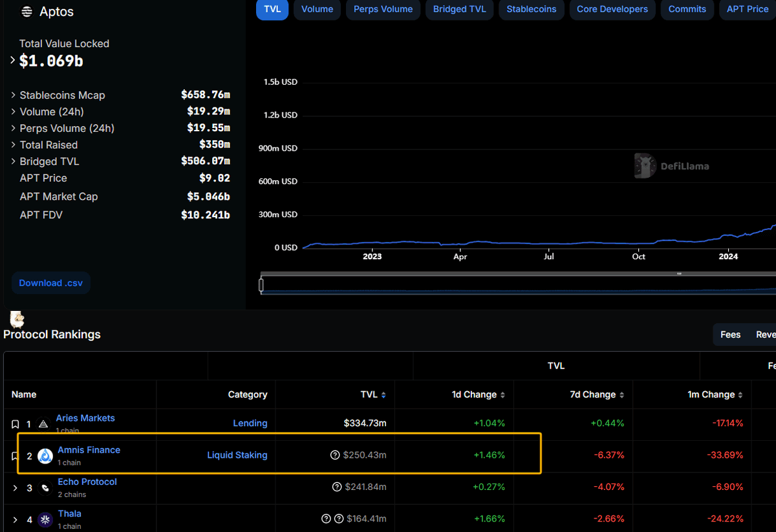
Task: Expand the Volume (24h) details
Action: [14, 112]
